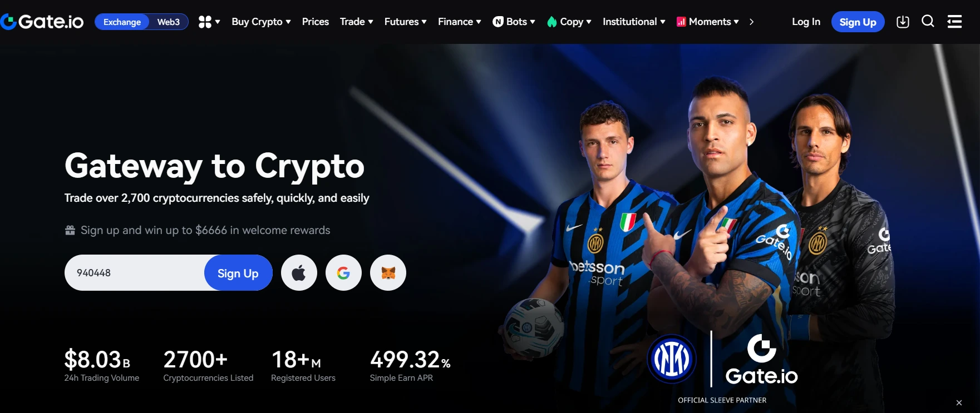The width and height of the screenshot is (980, 413).
Task: Open the Institutional dropdown
Action: click(x=634, y=22)
